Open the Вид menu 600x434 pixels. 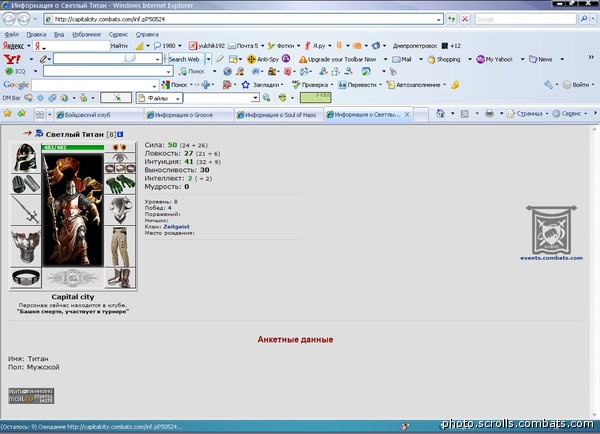(x=59, y=34)
